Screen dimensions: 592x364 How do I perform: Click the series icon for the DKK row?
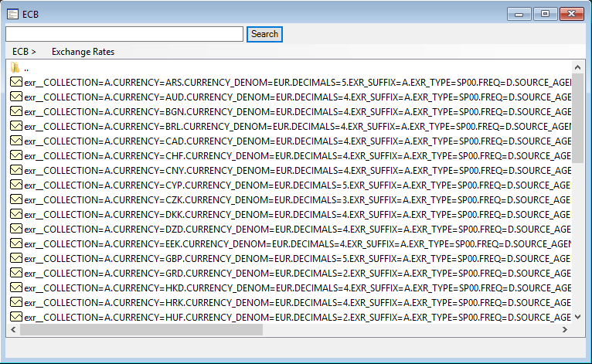(16, 214)
